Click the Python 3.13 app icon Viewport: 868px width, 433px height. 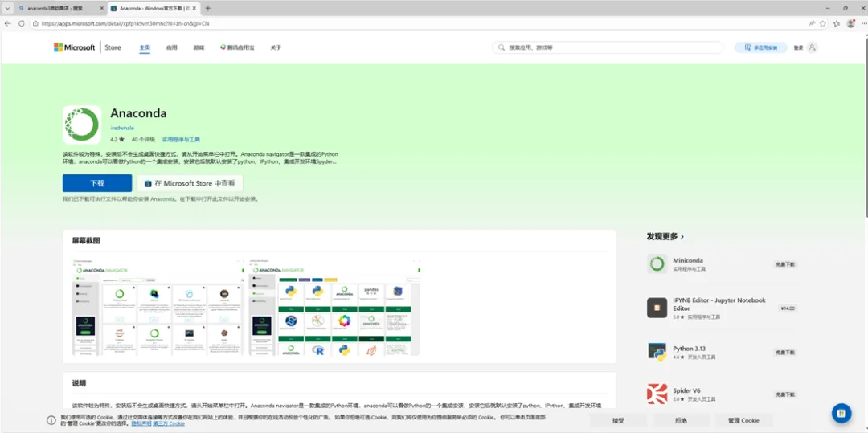(657, 352)
